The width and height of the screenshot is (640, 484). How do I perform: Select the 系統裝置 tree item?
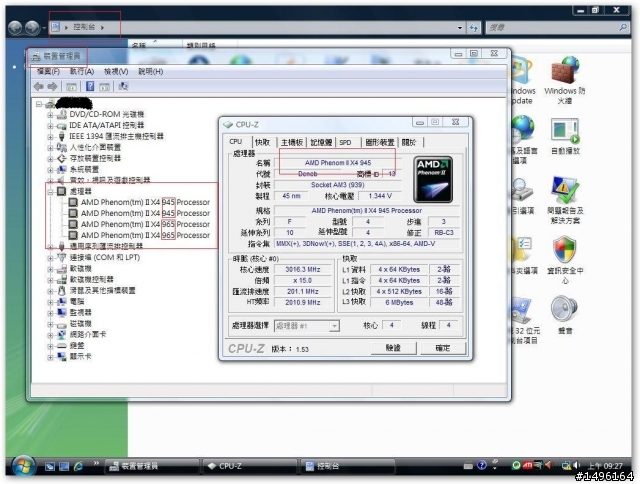coord(84,170)
